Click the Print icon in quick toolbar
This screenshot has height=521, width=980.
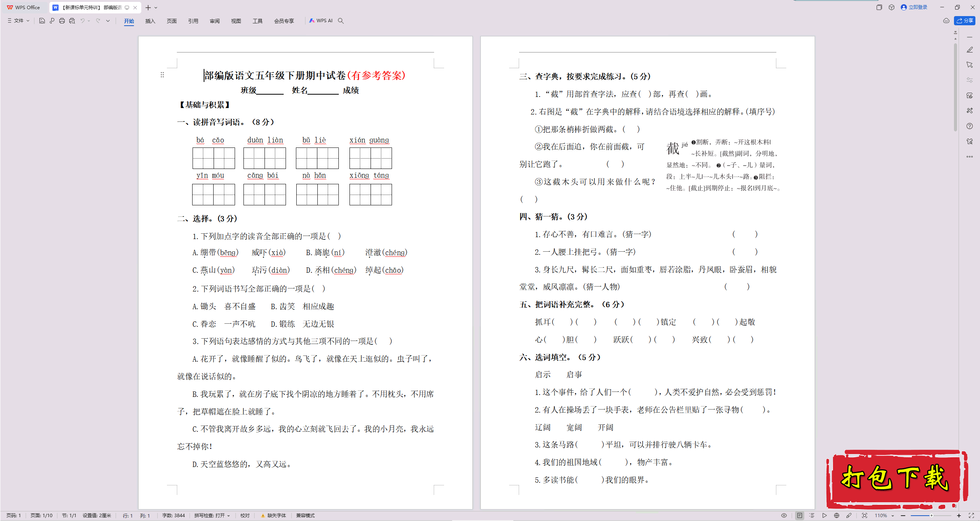click(62, 21)
